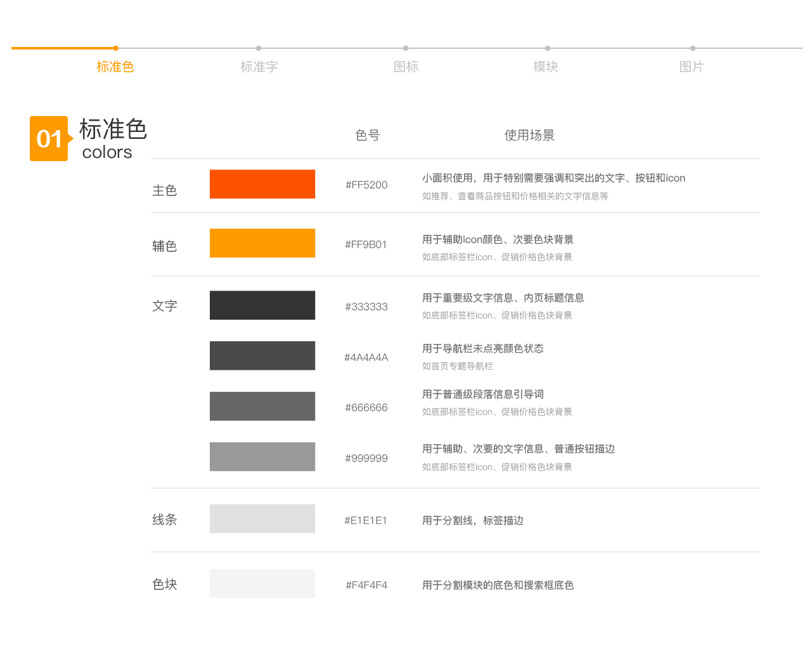
Task: Choose the #F4F4F4 block color swatch
Action: pyautogui.click(x=262, y=584)
